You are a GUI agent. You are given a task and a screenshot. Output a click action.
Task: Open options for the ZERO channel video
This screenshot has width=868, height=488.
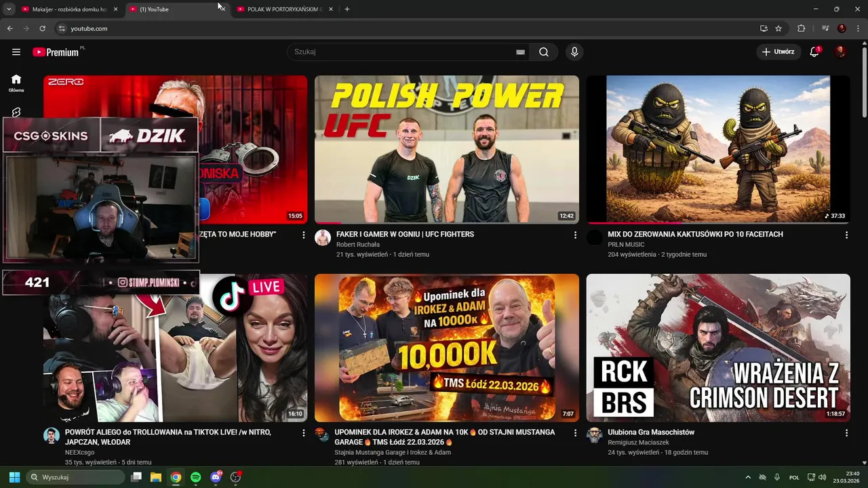303,235
